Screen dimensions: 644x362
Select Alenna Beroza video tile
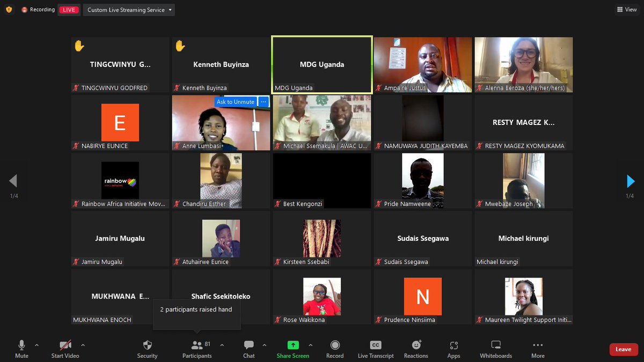point(524,65)
